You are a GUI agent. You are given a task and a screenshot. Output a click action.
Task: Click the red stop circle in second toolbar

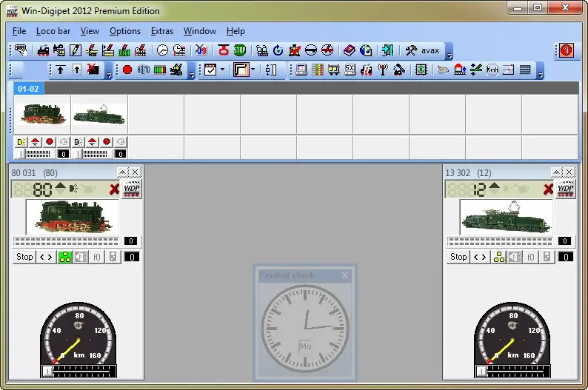pyautogui.click(x=127, y=70)
